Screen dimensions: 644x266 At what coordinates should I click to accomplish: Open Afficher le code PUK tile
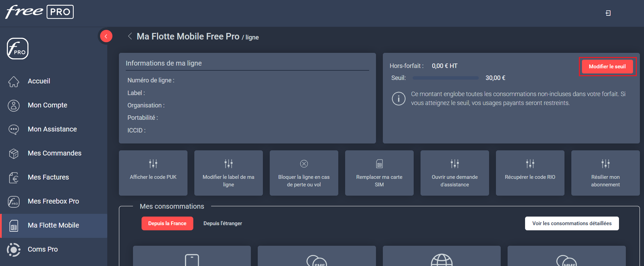click(x=153, y=173)
